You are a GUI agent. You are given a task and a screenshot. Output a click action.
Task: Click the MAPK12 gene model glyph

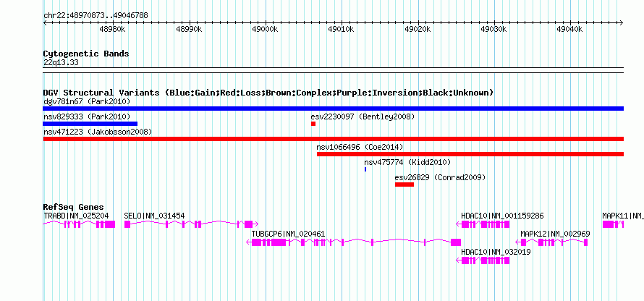[552, 242]
